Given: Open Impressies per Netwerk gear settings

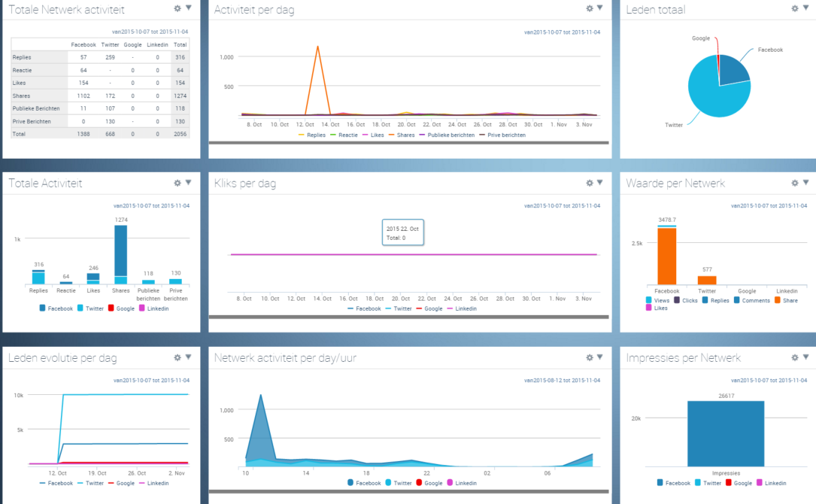Looking at the screenshot, I should click(x=795, y=357).
